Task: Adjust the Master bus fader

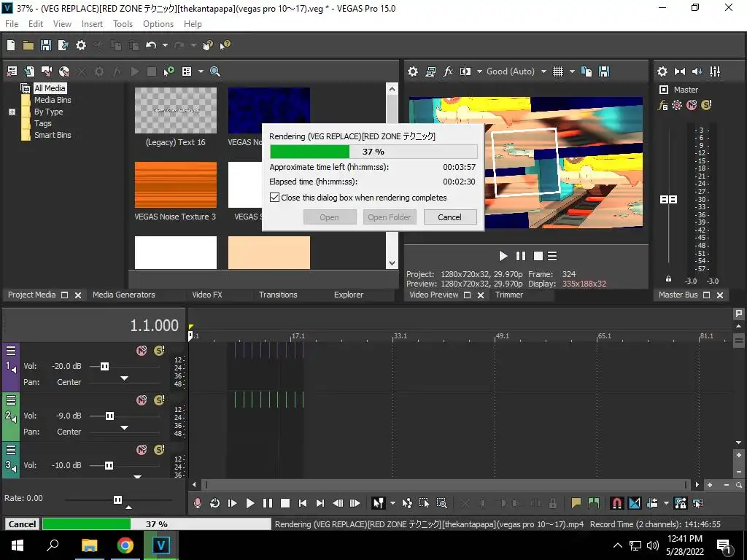Action: click(x=668, y=199)
